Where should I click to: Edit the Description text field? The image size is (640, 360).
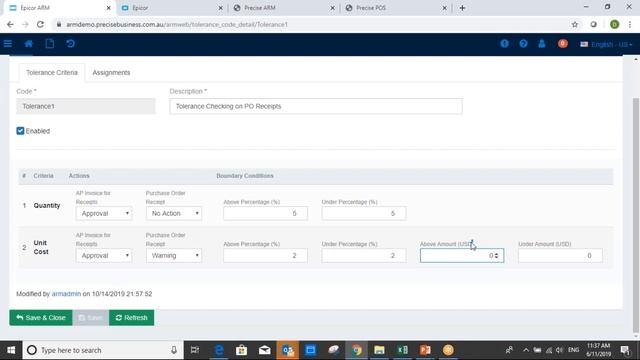[x=316, y=106]
